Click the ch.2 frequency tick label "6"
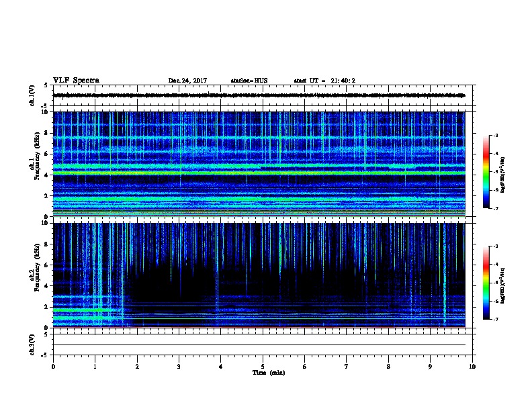 point(47,265)
